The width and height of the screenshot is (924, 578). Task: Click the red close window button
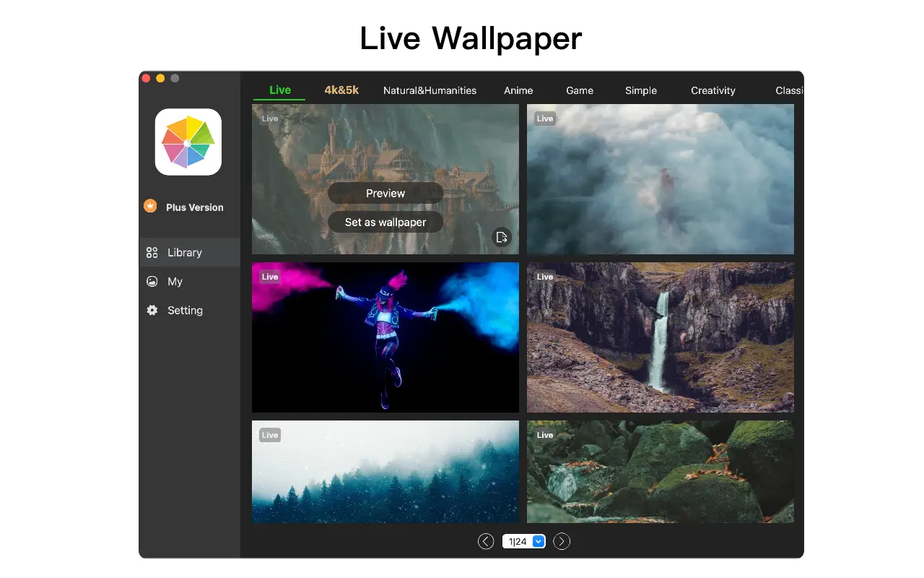[146, 78]
